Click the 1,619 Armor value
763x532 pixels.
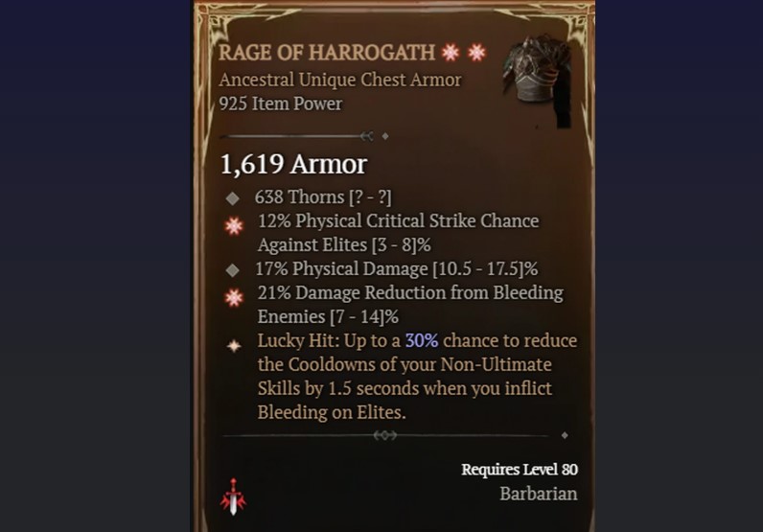(293, 164)
